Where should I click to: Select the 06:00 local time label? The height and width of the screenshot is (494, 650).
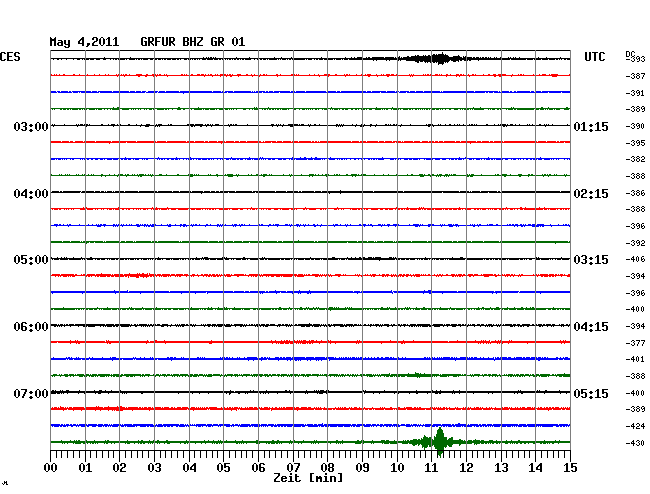coord(31,327)
